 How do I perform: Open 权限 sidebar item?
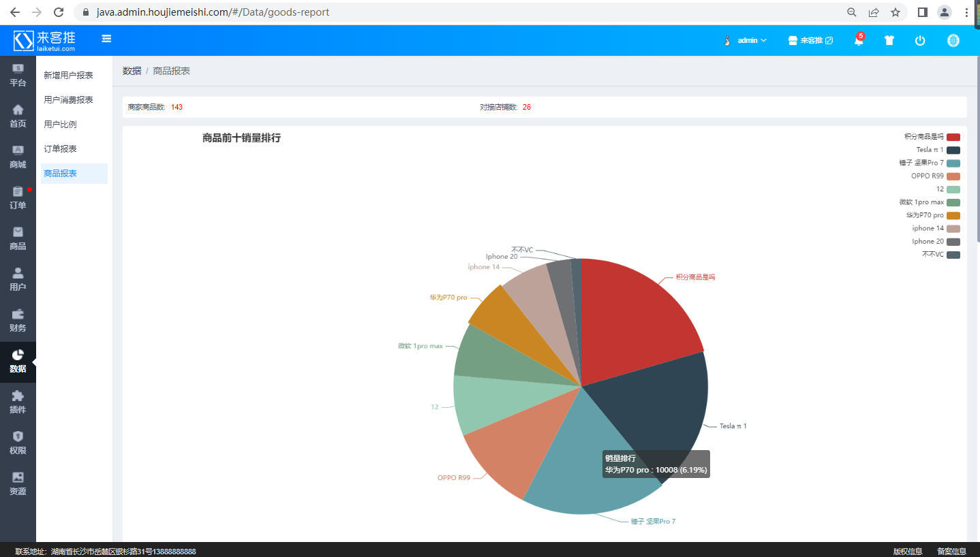point(18,443)
